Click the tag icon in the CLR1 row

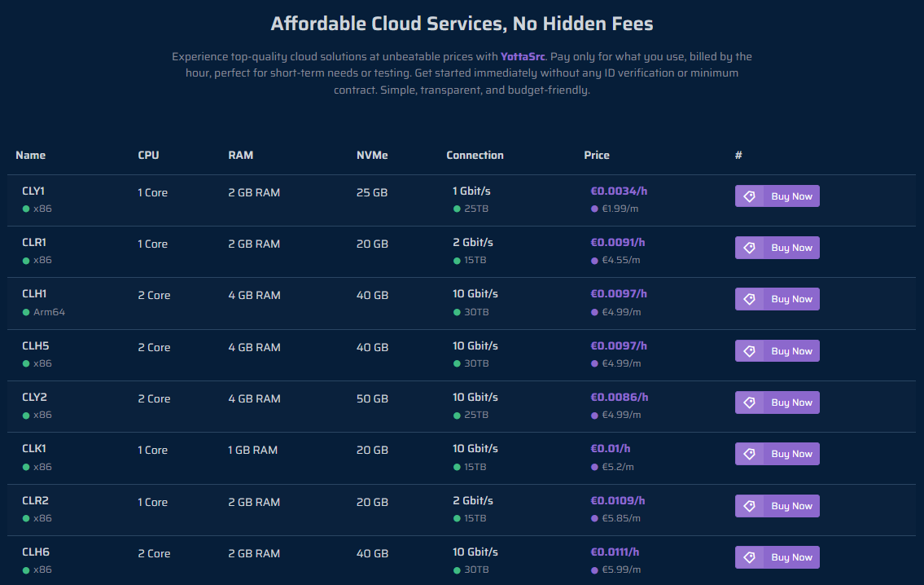point(749,248)
